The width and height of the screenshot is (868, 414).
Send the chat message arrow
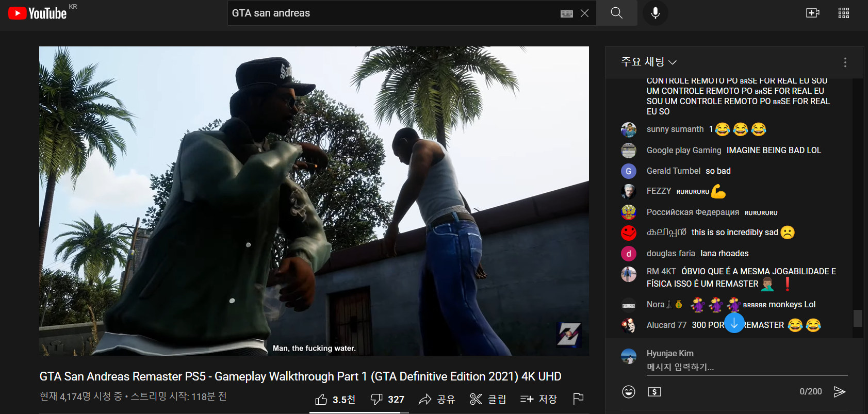coord(840,392)
